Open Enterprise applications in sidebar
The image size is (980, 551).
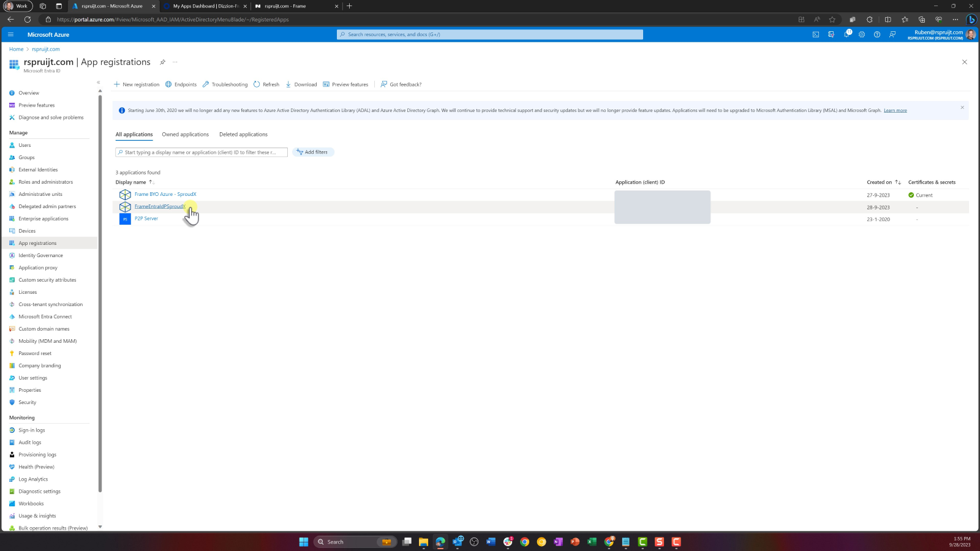43,219
